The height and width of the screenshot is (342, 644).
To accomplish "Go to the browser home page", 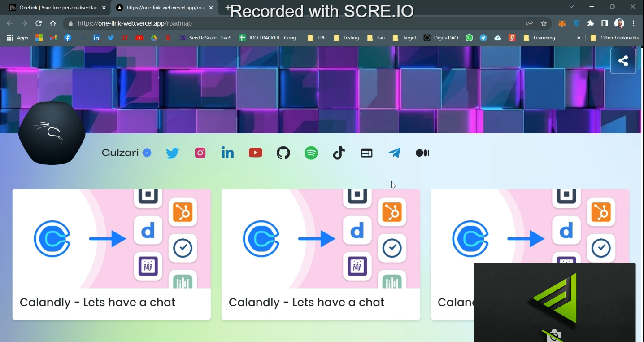I will point(53,23).
